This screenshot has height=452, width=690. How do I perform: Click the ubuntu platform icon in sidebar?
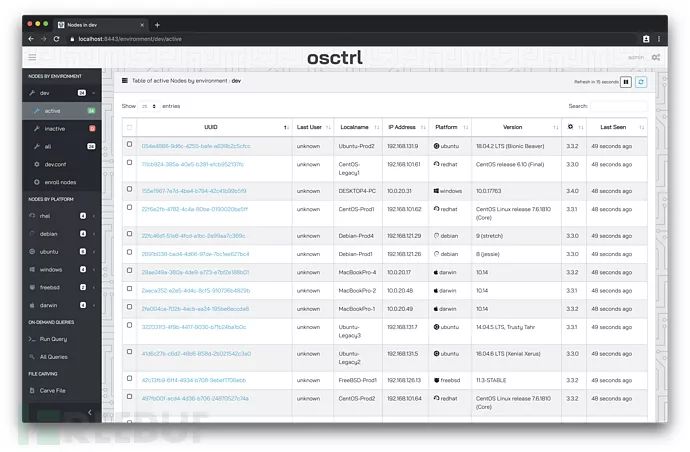[32, 251]
